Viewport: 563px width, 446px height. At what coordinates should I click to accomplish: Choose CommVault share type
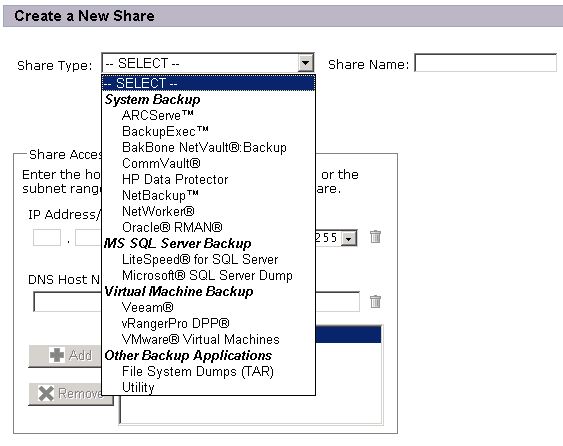[x=208, y=163]
